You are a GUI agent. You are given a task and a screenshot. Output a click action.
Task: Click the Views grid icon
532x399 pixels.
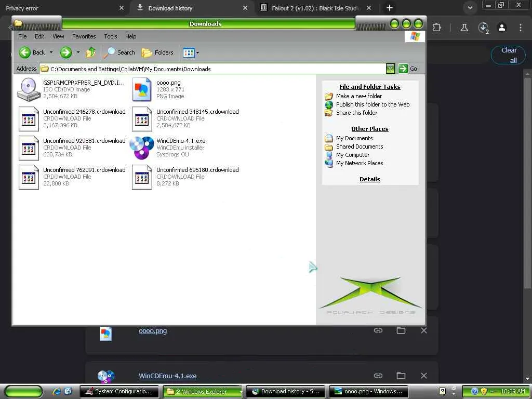coord(188,52)
